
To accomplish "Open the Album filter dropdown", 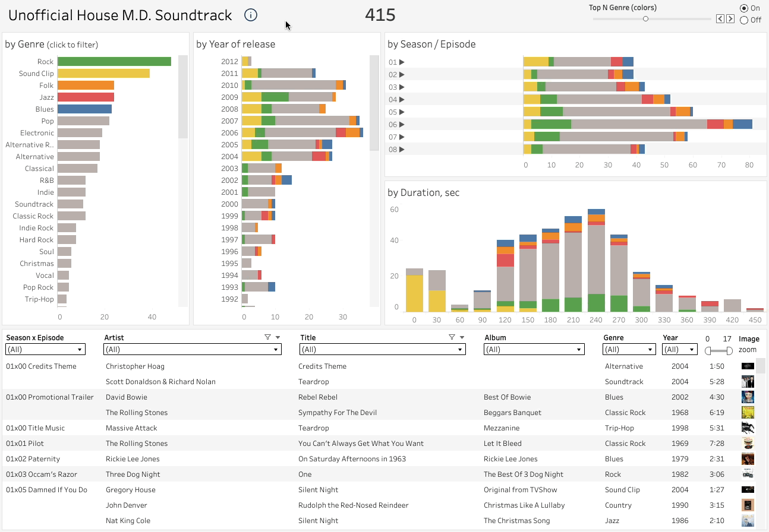I will point(534,350).
